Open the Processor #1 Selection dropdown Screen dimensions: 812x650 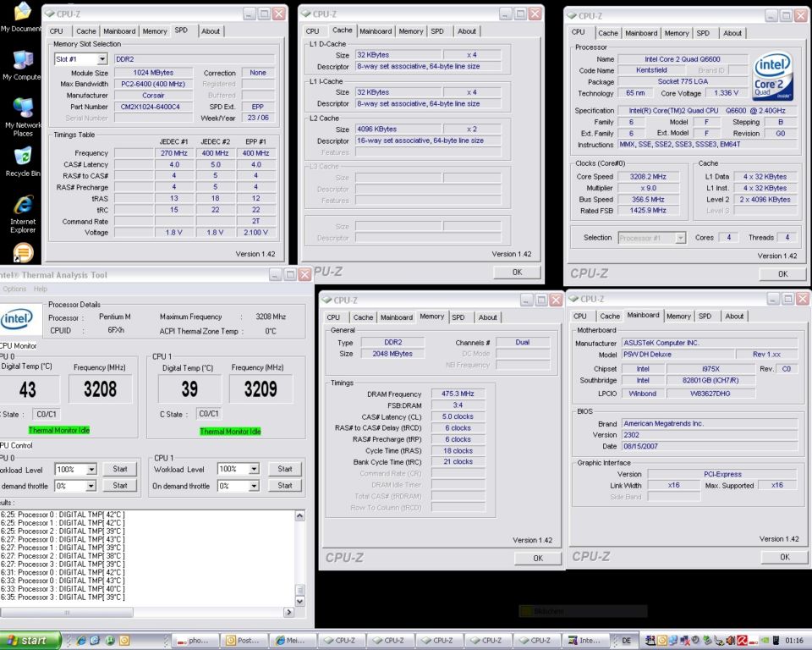click(x=680, y=238)
